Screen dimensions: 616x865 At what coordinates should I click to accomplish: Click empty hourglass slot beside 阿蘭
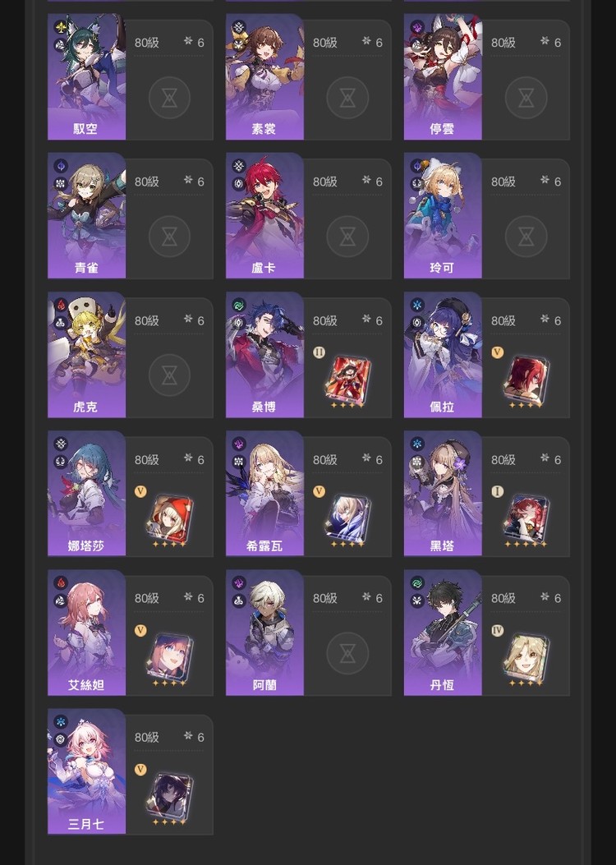click(x=347, y=653)
